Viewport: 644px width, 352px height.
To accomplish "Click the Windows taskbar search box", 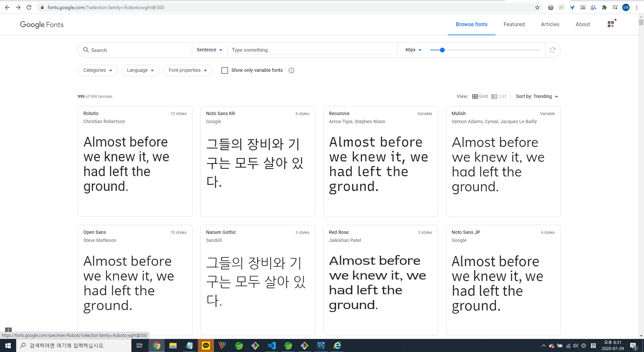I will (x=74, y=346).
